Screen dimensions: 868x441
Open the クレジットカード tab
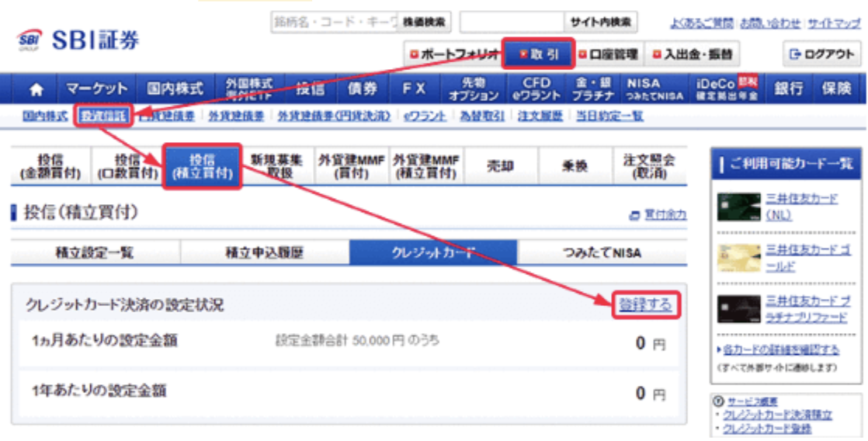433,252
